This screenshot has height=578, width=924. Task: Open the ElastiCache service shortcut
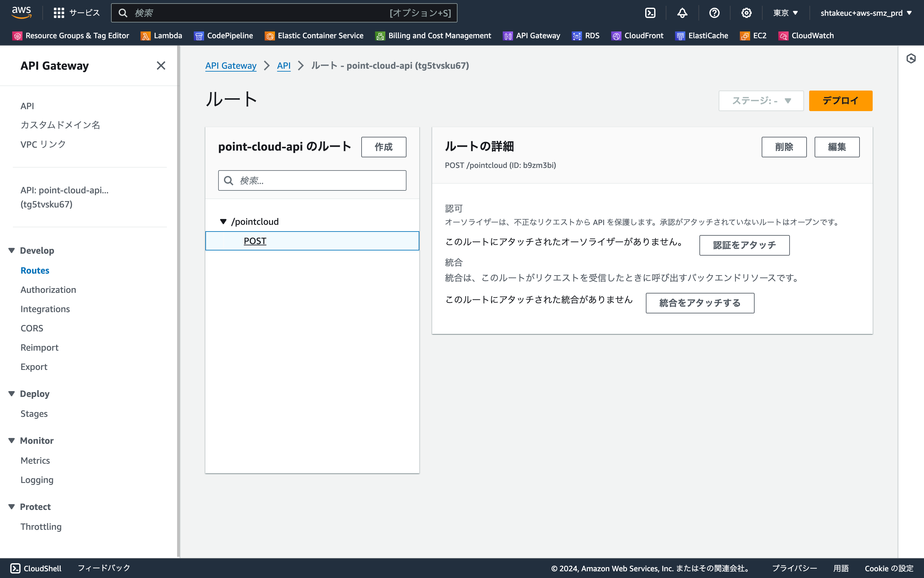tap(702, 36)
